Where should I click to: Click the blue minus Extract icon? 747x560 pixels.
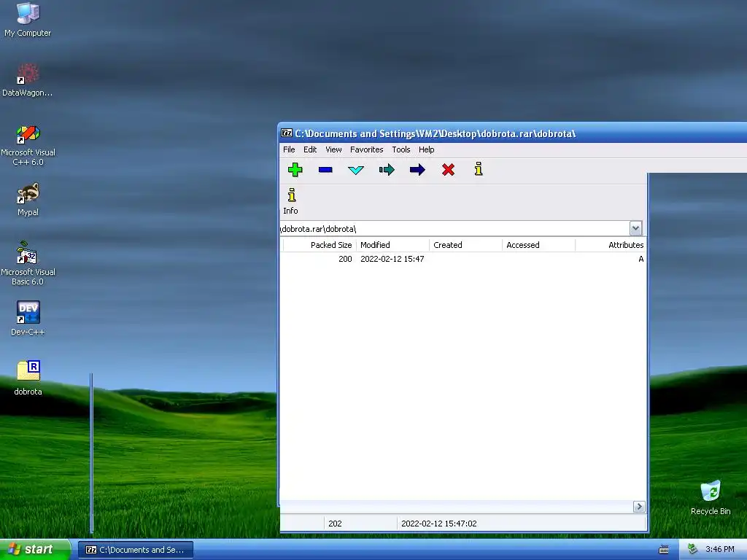[x=325, y=169]
